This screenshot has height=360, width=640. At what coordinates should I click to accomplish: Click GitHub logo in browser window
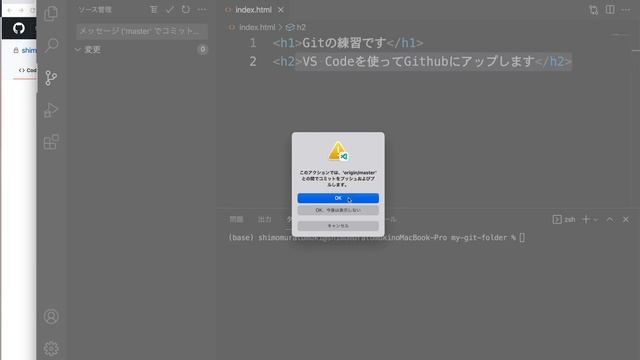tap(19, 29)
